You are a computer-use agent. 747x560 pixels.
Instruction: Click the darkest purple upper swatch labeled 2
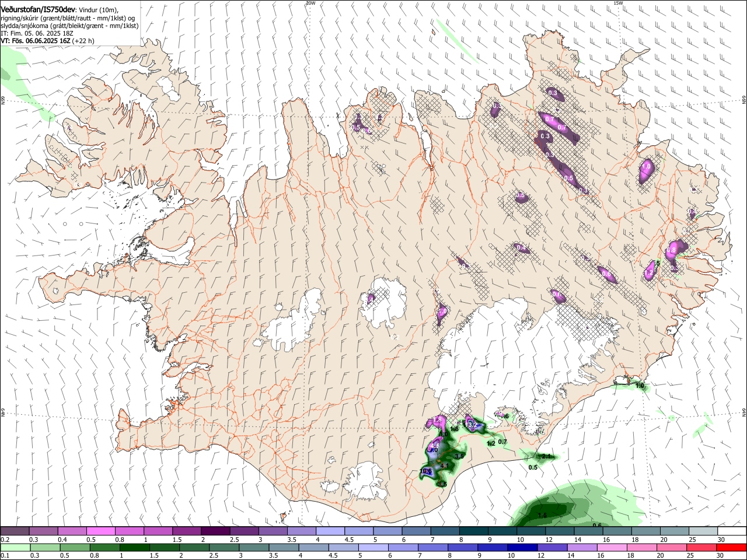[215, 531]
